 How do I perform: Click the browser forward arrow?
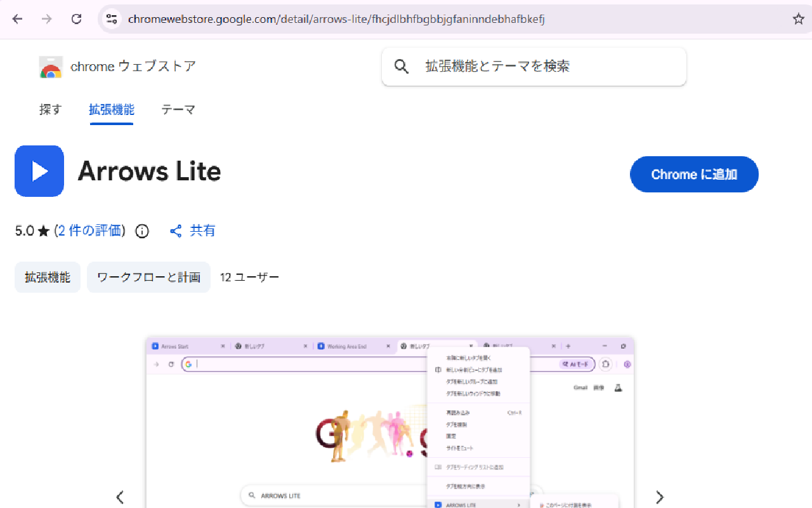point(46,19)
